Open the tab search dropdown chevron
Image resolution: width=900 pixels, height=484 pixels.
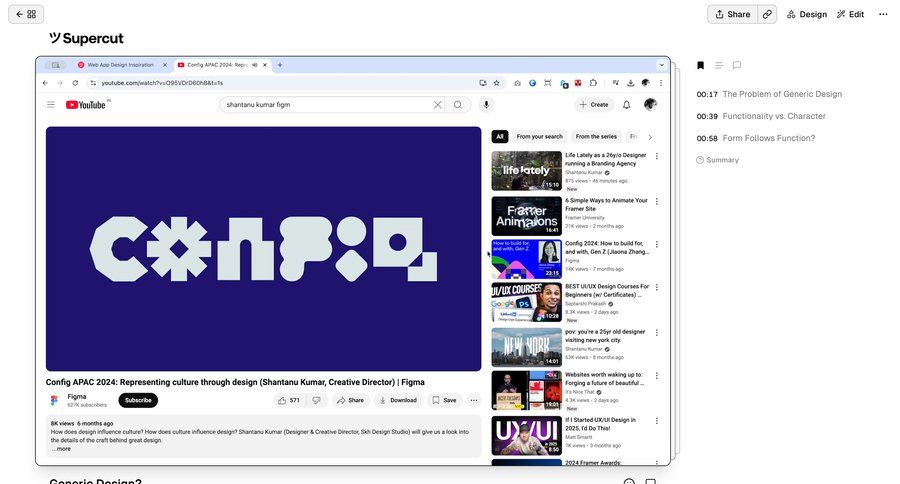(x=661, y=65)
